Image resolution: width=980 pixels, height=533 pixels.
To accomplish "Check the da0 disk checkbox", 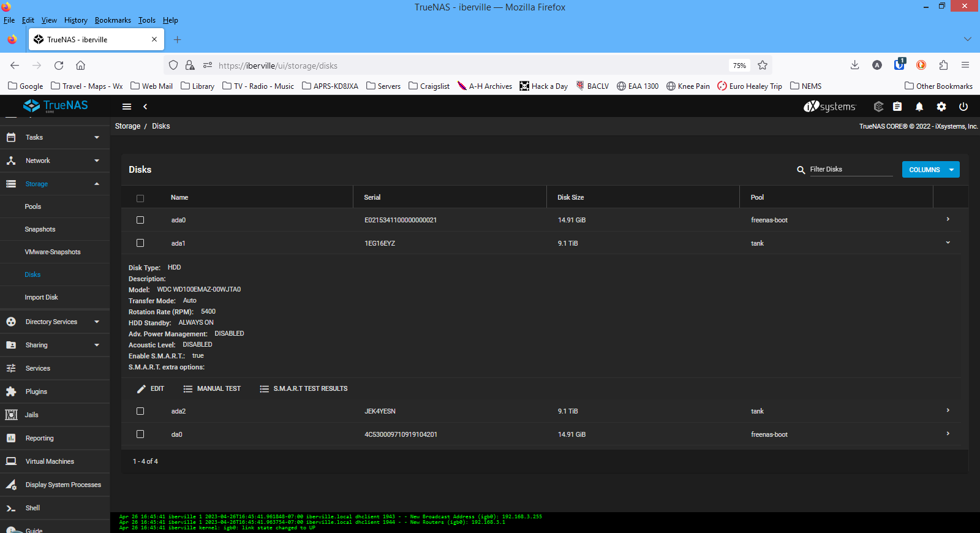I will tap(140, 434).
